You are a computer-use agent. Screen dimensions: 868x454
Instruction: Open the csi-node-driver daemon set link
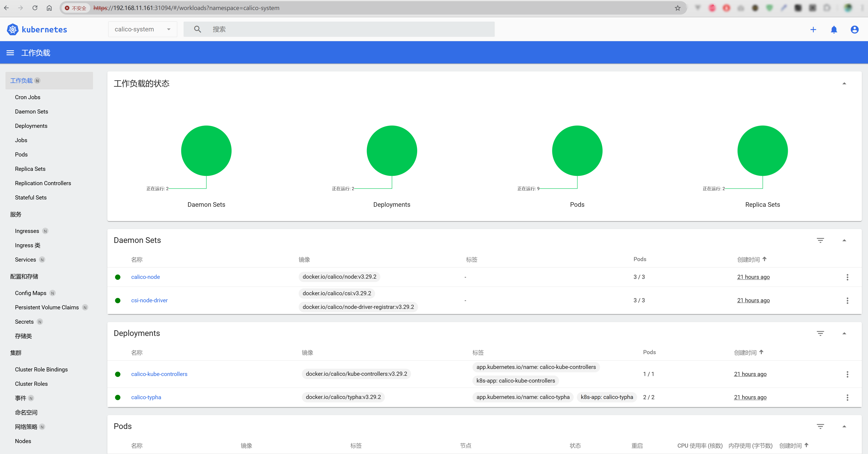tap(149, 300)
